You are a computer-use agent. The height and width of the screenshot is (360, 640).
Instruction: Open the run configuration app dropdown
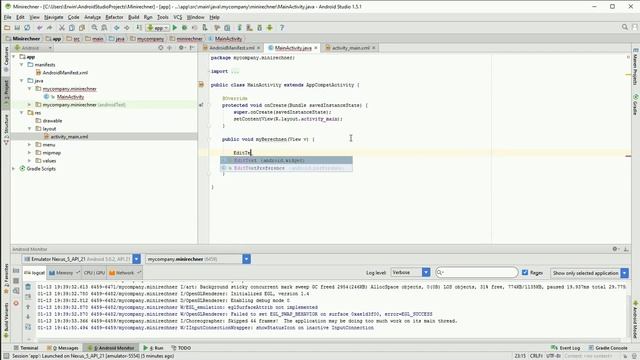click(158, 28)
